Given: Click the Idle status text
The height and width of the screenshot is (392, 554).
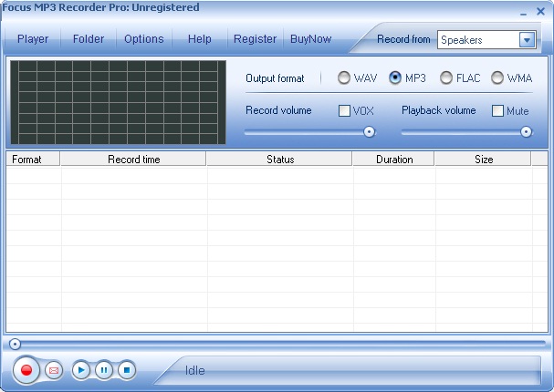Looking at the screenshot, I should point(195,370).
